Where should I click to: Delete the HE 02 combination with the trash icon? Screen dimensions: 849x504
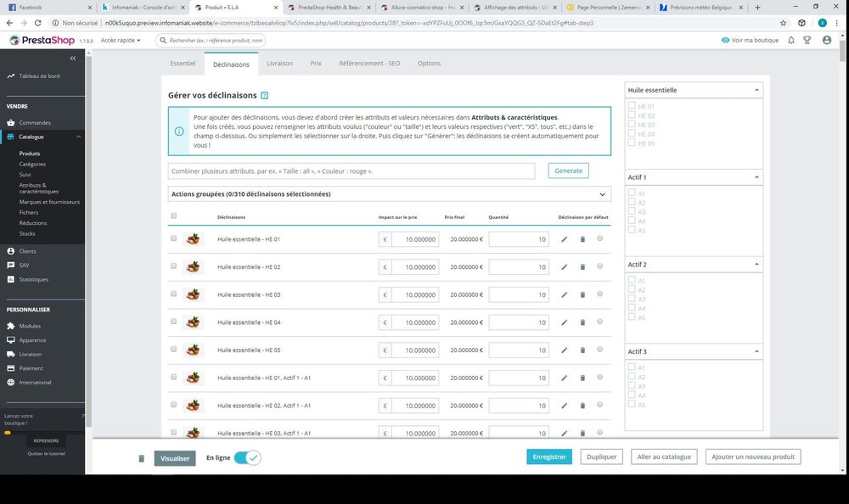click(582, 267)
